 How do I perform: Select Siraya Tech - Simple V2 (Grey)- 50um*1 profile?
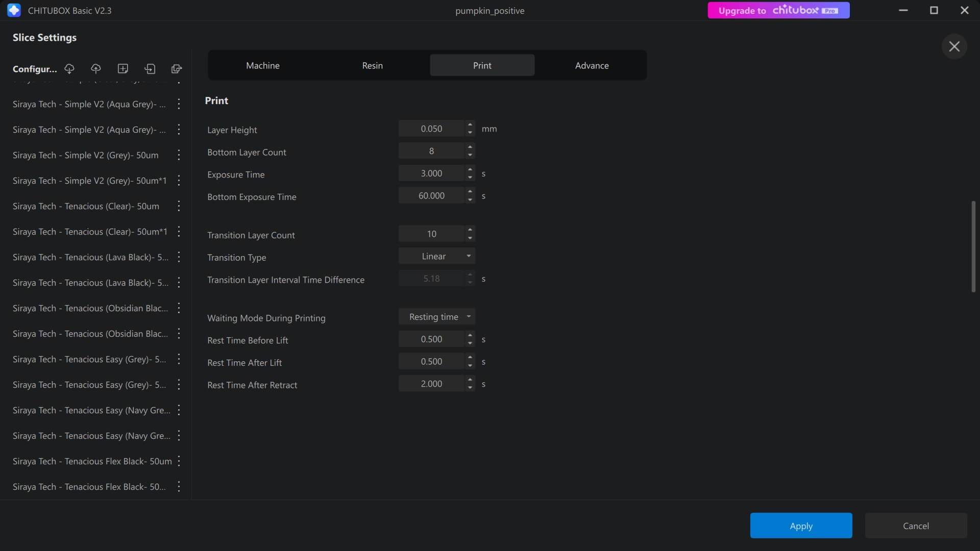point(90,181)
